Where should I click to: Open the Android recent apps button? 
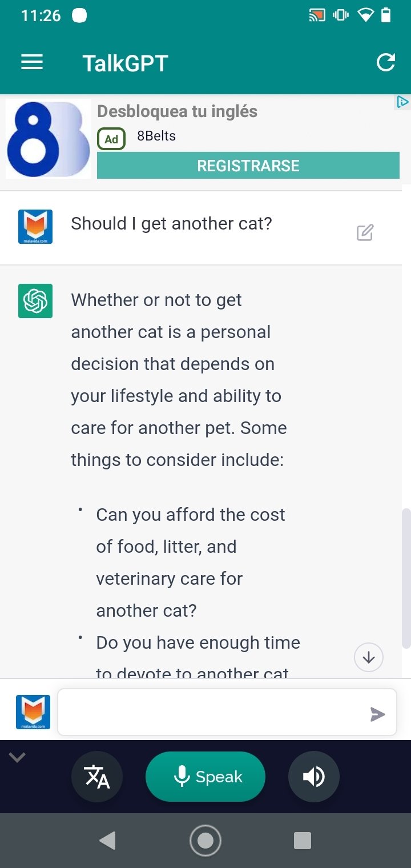[302, 840]
